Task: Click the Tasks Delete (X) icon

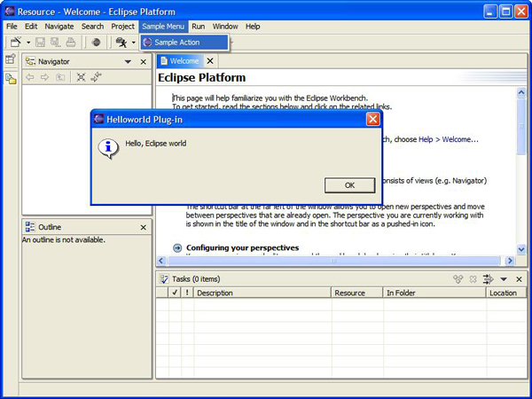Action: (x=473, y=279)
